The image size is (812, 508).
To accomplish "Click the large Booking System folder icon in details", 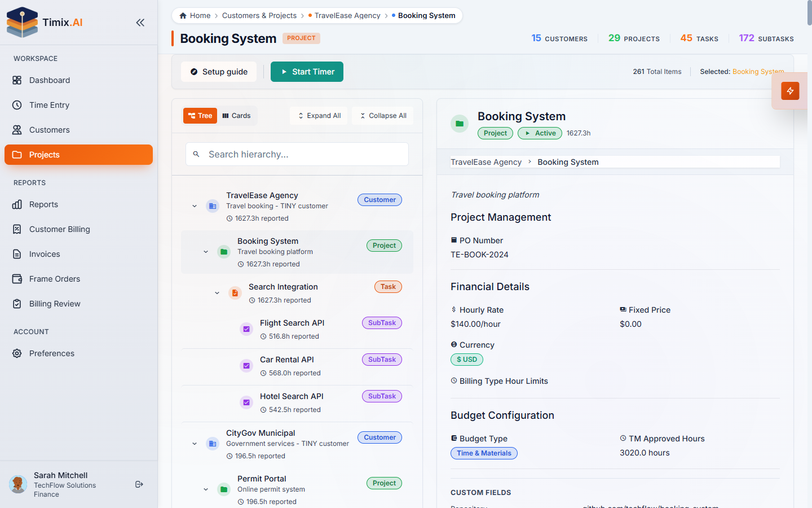I will coord(460,124).
